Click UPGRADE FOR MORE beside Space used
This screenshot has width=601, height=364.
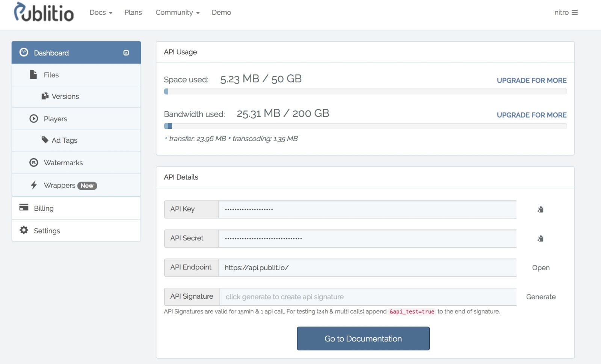(x=532, y=80)
